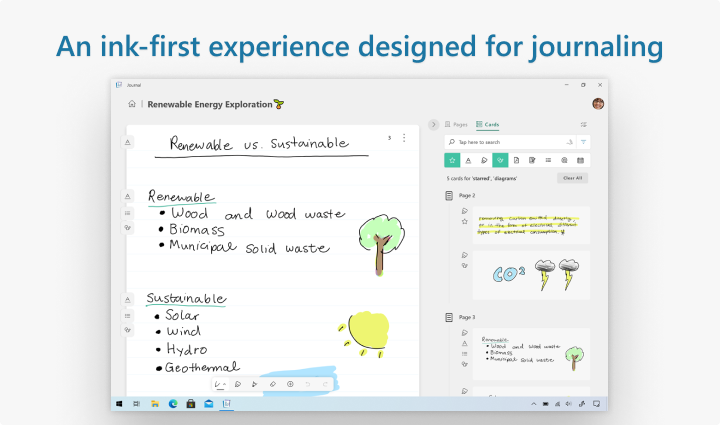Open the Page 3 group header

tap(460, 317)
